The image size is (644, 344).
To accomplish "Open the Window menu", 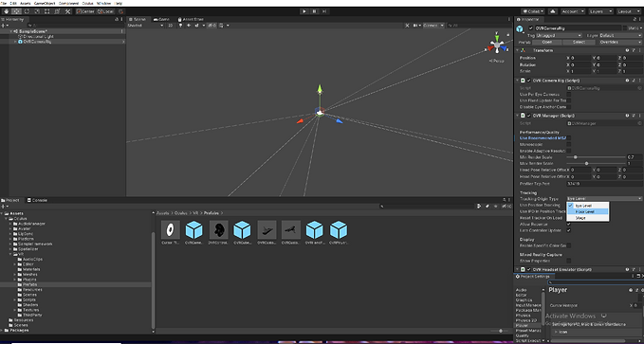I will [x=104, y=3].
